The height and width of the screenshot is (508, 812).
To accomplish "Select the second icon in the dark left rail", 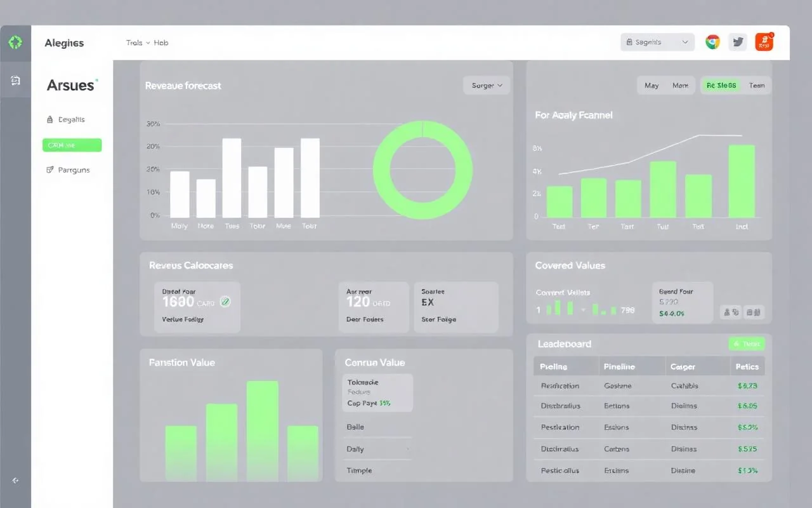I will [15, 80].
